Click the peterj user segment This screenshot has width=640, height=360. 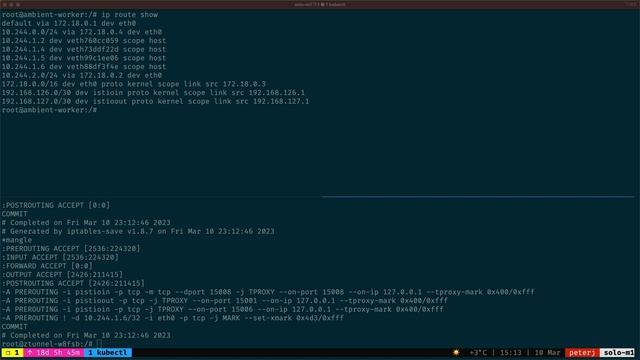[x=582, y=353]
